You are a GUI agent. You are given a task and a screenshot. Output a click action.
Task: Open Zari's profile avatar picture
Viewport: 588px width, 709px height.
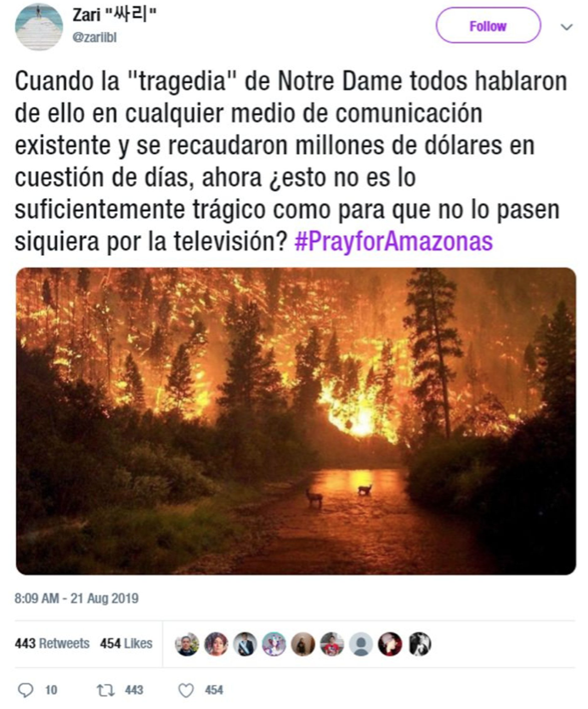39,26
